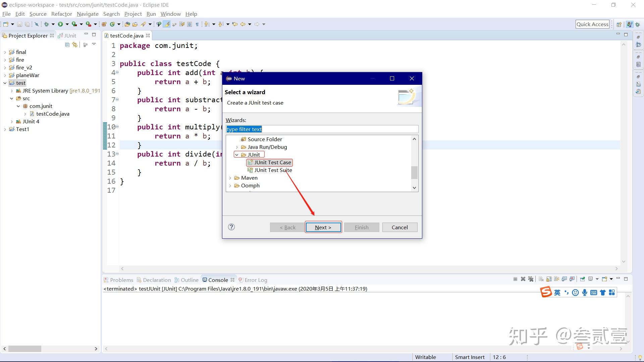Click the Sogou emoji smiley icon

point(575,293)
